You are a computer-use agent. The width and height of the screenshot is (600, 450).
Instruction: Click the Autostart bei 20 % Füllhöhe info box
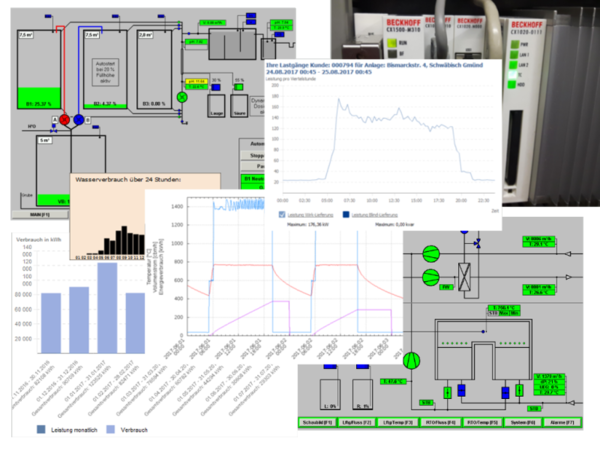point(106,72)
